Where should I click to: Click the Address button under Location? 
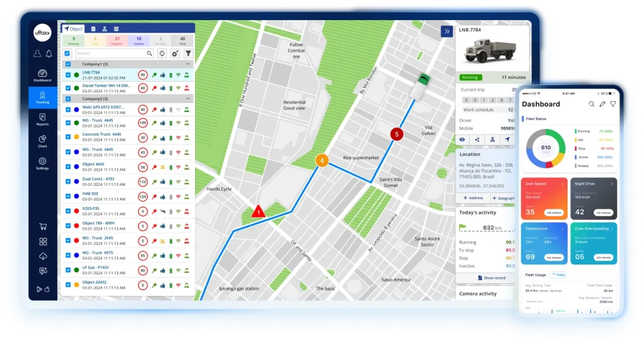(473, 198)
